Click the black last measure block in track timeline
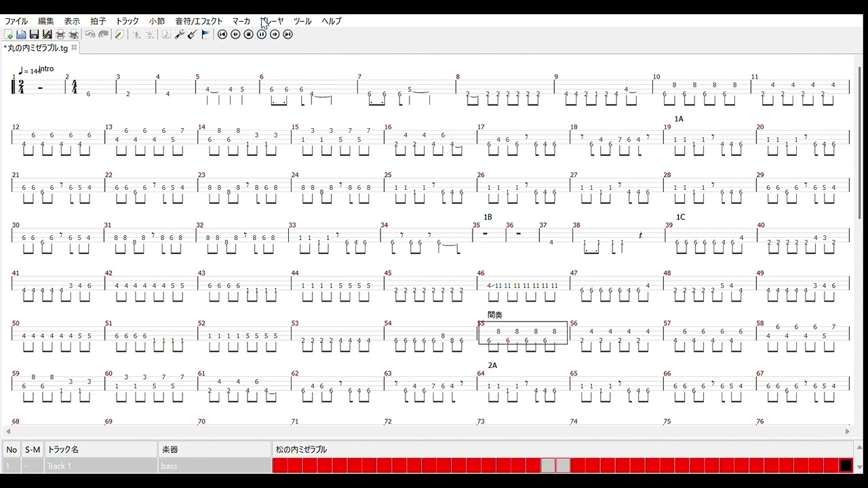 click(846, 466)
